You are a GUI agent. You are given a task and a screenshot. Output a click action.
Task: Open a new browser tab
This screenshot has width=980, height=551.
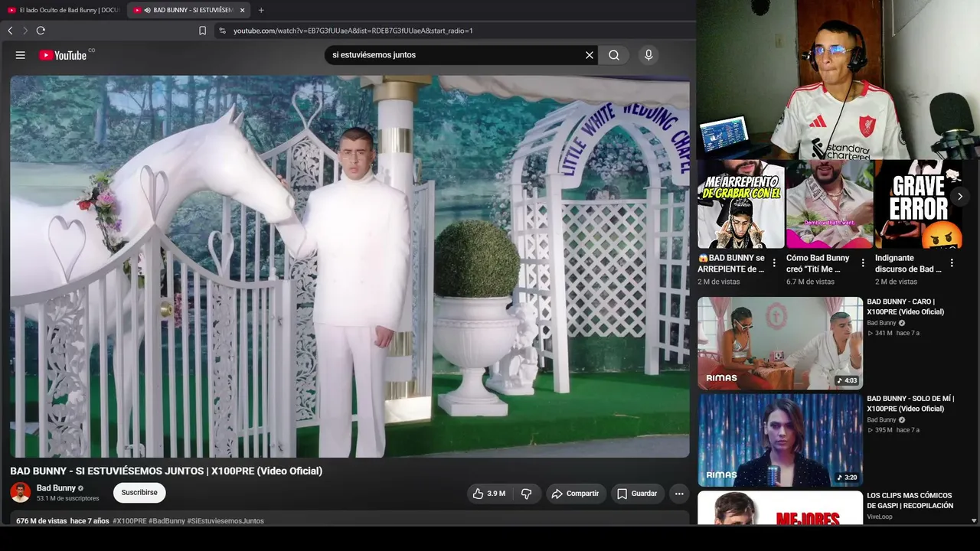click(x=261, y=10)
